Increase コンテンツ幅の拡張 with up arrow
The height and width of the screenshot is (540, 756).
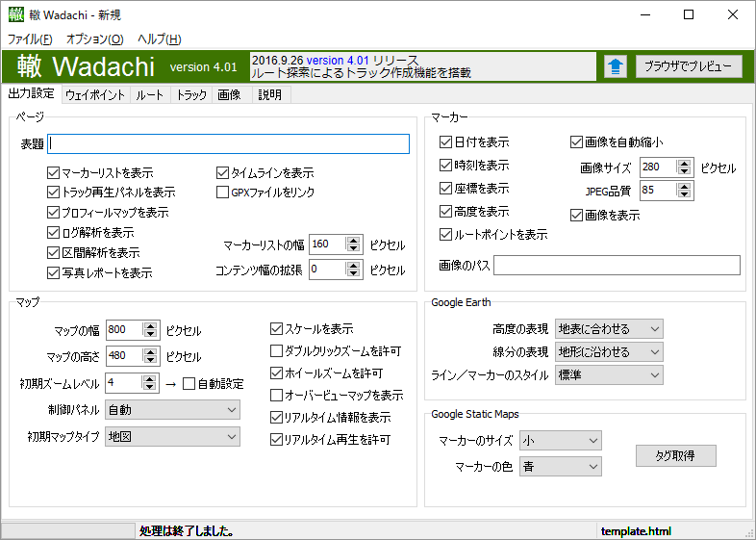pos(353,266)
